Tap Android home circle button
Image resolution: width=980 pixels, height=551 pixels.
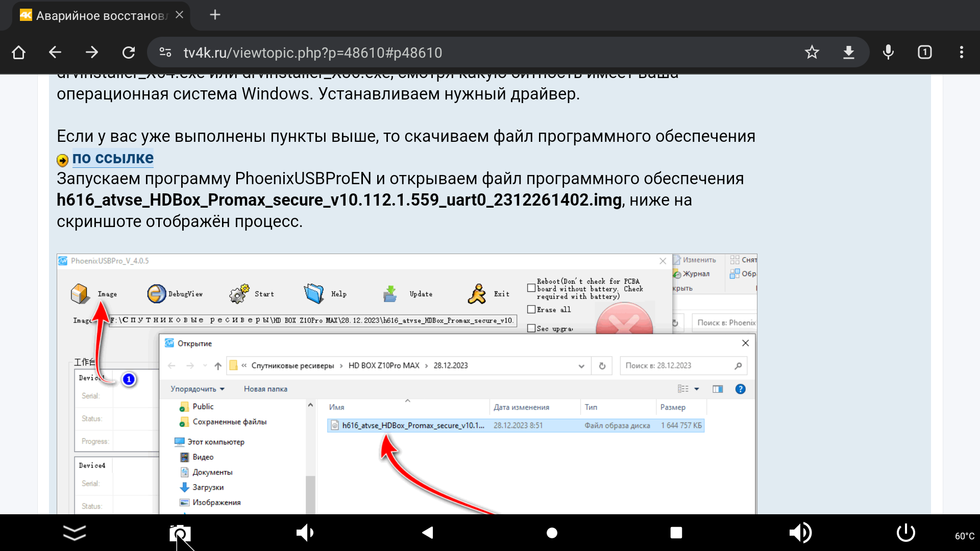(x=552, y=533)
